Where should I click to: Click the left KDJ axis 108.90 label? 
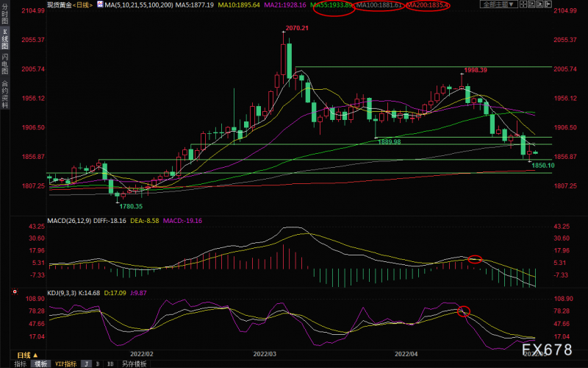point(35,299)
